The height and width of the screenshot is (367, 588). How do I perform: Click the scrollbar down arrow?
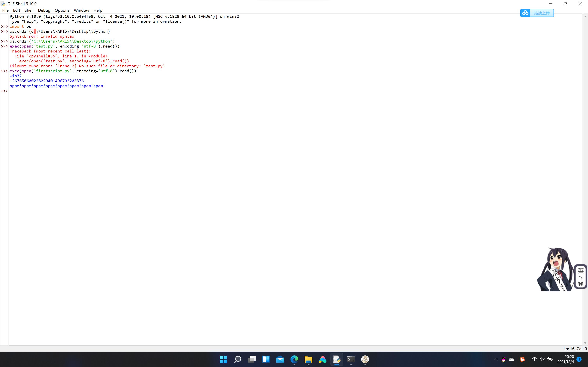click(585, 343)
